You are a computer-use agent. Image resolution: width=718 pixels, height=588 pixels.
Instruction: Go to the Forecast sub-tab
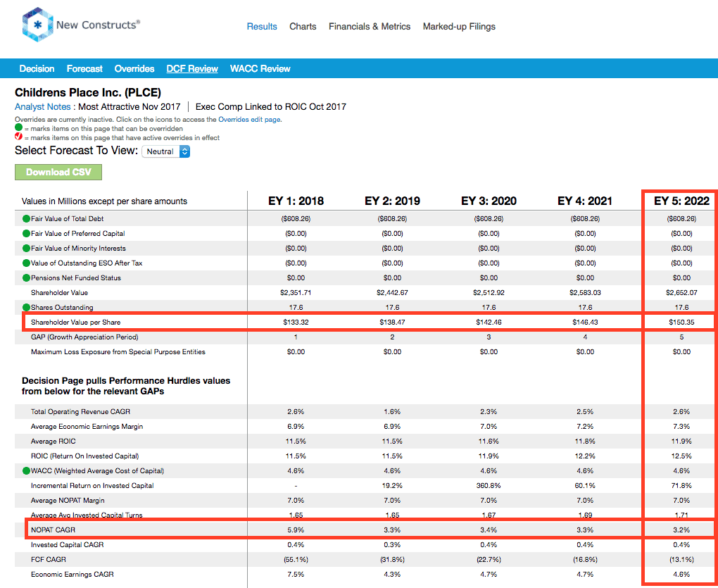(x=84, y=69)
